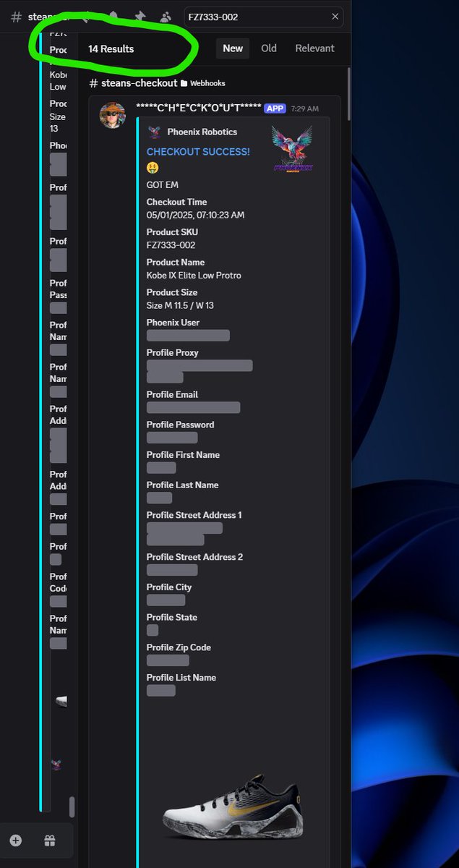Select the GOT EM text
459x868 pixels.
163,185
